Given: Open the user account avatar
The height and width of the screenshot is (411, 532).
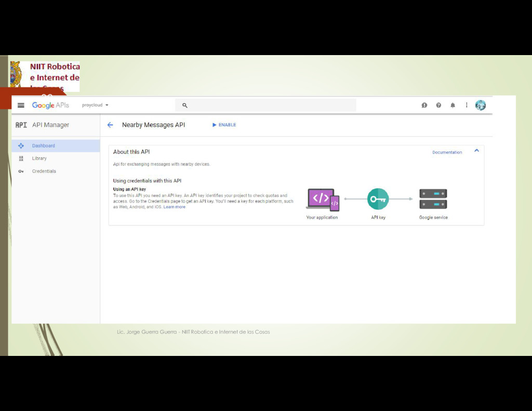Looking at the screenshot, I should [x=481, y=105].
